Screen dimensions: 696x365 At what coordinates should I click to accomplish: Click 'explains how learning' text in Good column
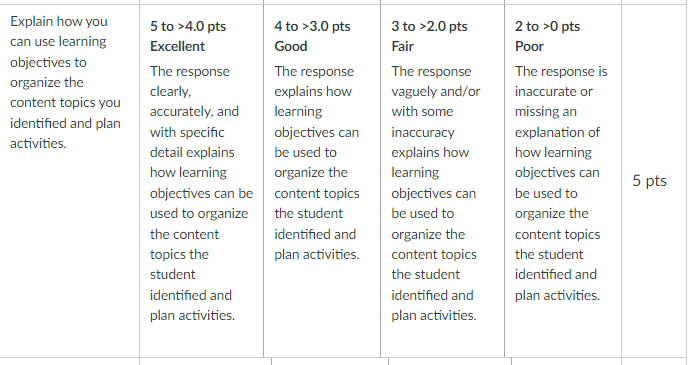point(313,101)
